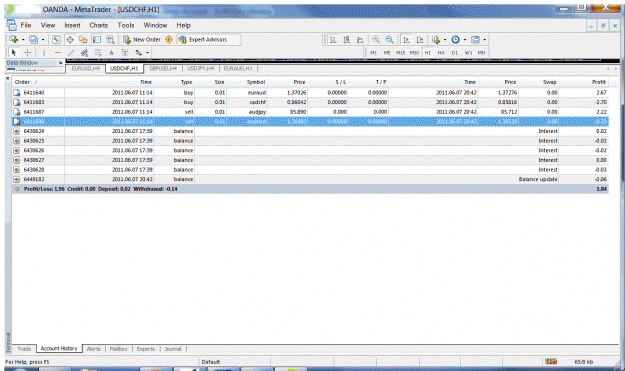Close the Data Window panel

tap(61, 63)
